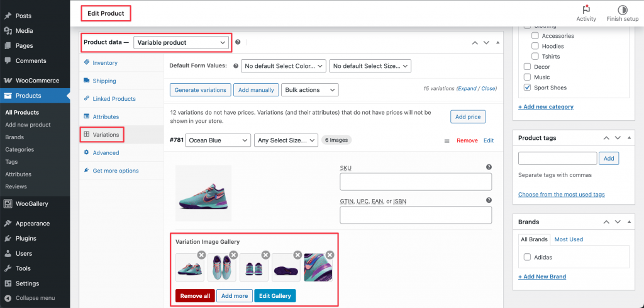644x308 pixels.
Task: Remove the fifth gallery close-up image
Action: pos(330,255)
